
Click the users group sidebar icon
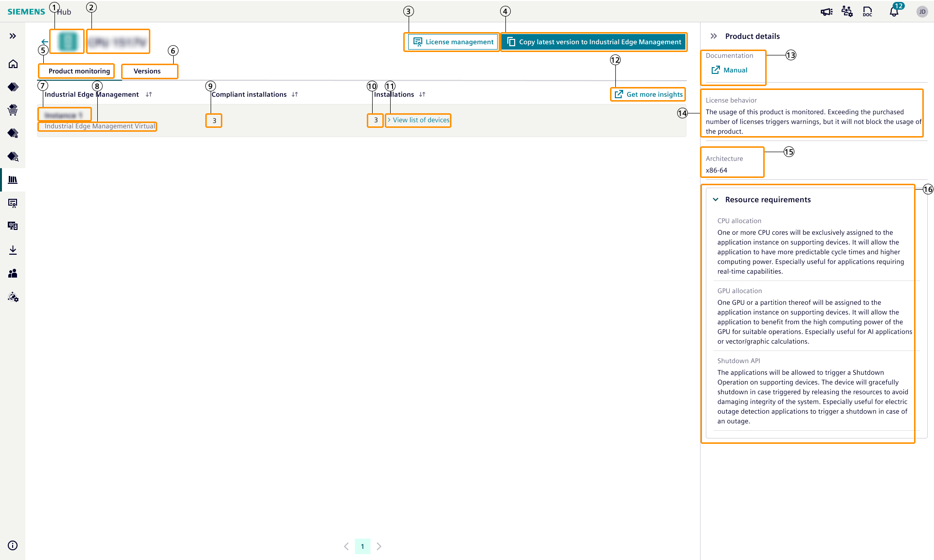pos(13,273)
